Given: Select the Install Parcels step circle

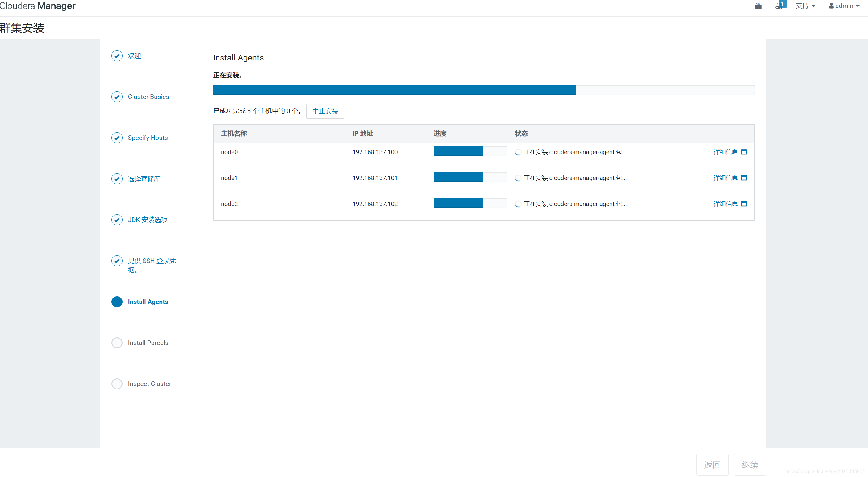Looking at the screenshot, I should (117, 343).
